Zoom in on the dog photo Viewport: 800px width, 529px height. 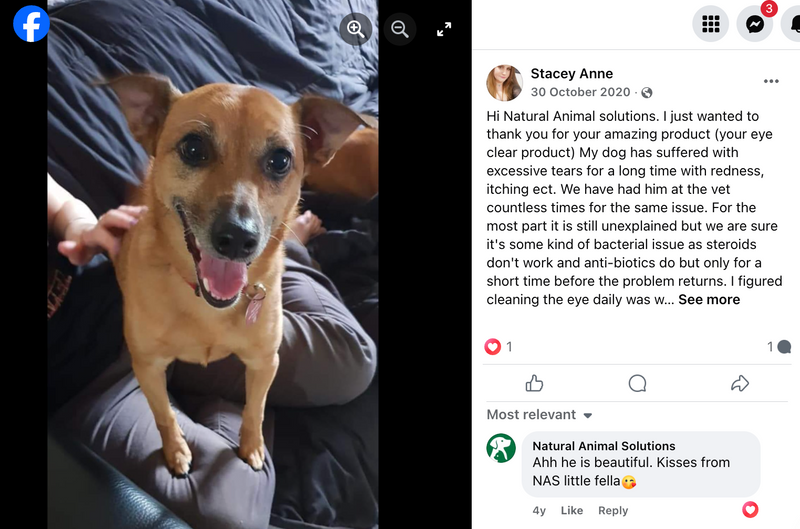pyautogui.click(x=356, y=29)
